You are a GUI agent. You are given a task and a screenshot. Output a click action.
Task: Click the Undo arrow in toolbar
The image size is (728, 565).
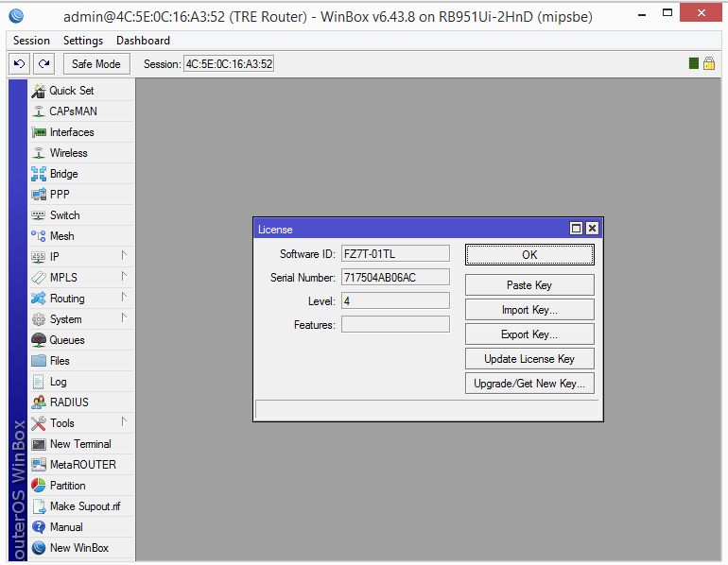[x=19, y=63]
